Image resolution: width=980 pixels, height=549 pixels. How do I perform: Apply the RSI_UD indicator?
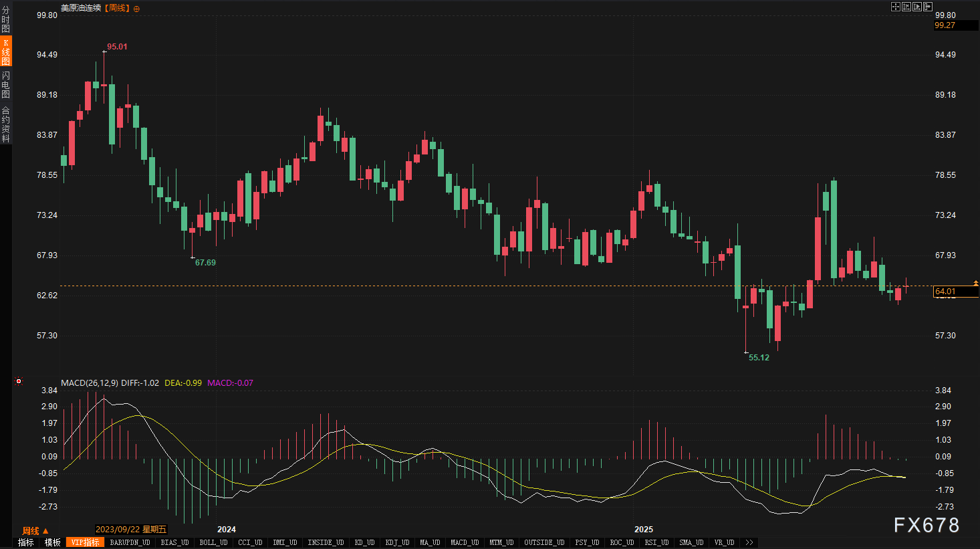(656, 542)
